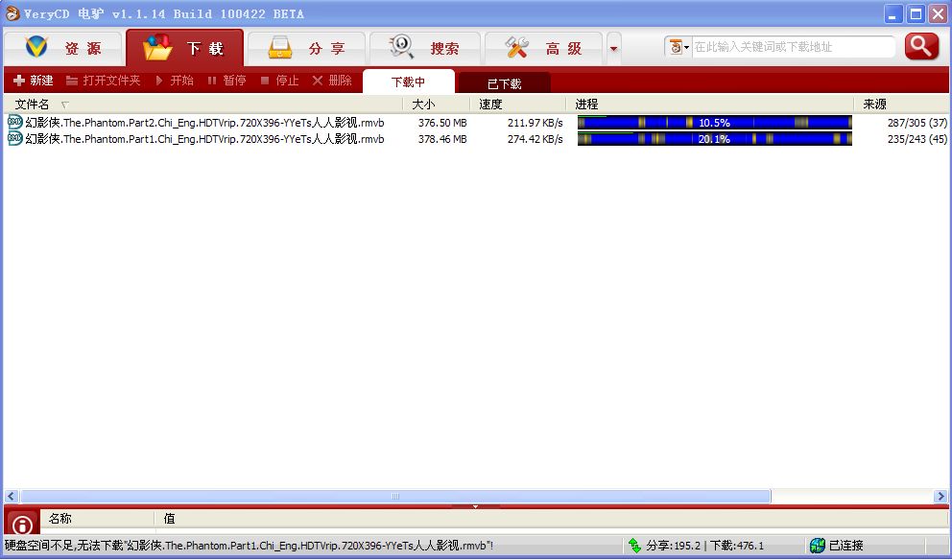The image size is (952, 560).
Task: Click the 20.1% progress bar
Action: pos(715,139)
